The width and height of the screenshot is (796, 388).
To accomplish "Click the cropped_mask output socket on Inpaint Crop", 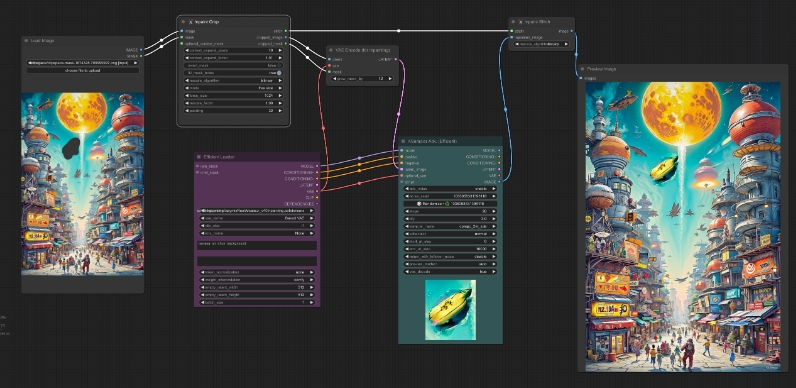I will pos(286,44).
